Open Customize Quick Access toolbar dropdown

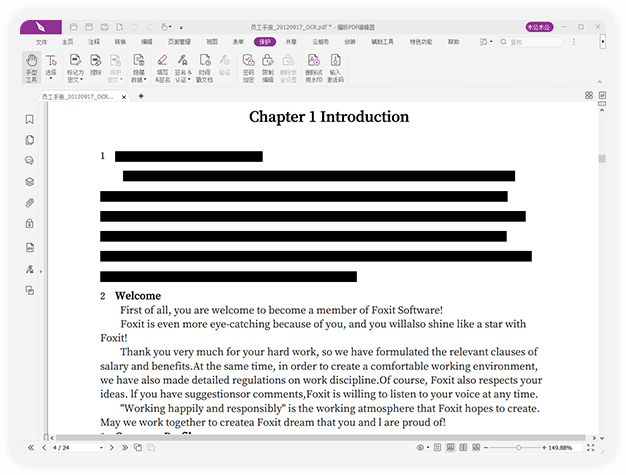point(181,28)
